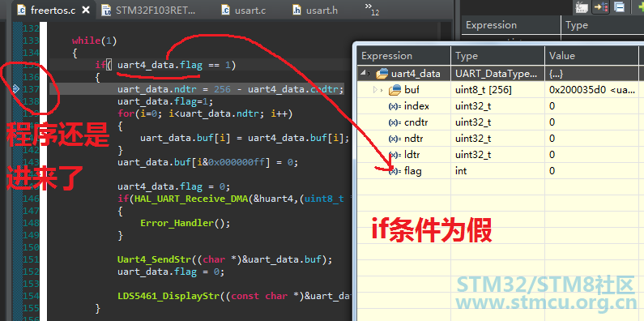Collapse the uart4_data expression node

[x=364, y=73]
